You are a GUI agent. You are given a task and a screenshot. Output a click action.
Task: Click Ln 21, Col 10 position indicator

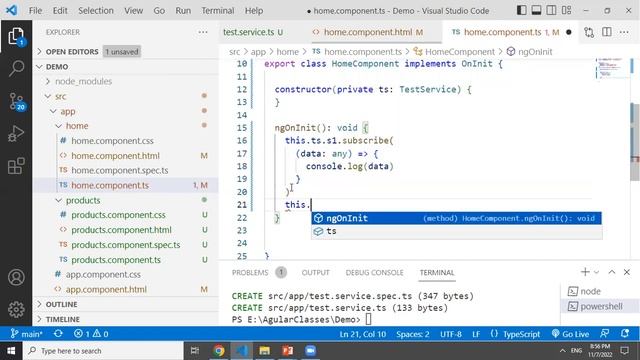(x=362, y=334)
